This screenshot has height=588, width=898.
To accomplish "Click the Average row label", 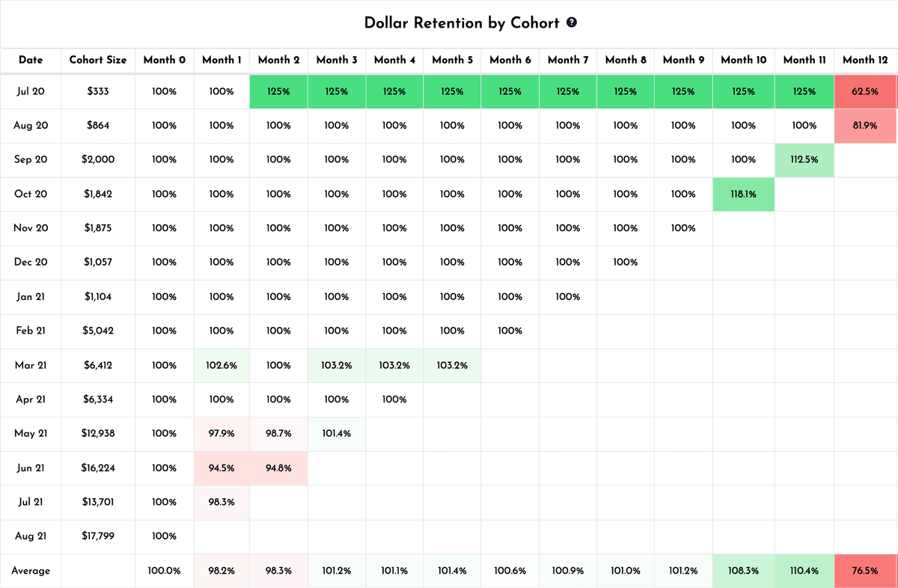I will (31, 571).
